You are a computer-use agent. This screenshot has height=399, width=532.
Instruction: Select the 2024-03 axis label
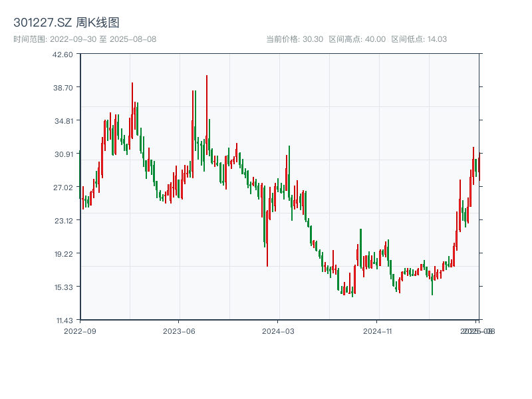pyautogui.click(x=278, y=329)
